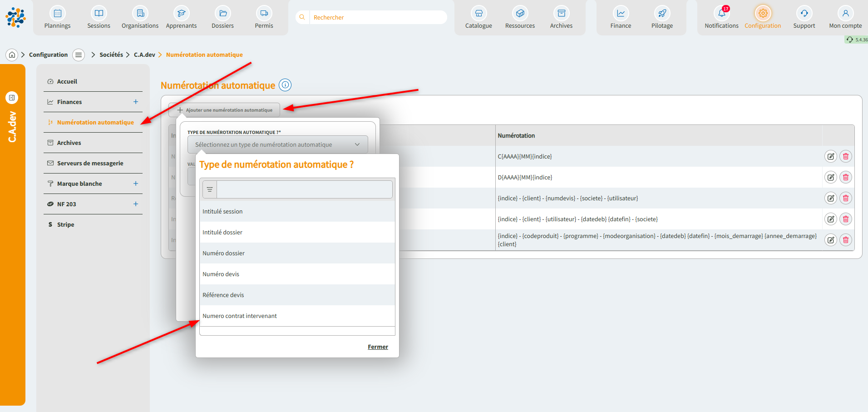Open Serveurs de messagerie in sidebar

pos(90,163)
